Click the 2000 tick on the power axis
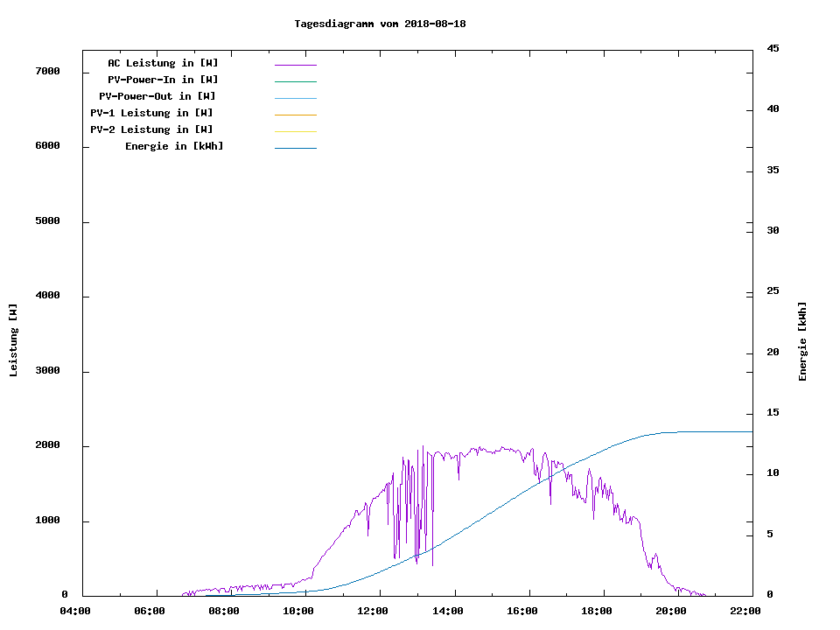The image size is (840, 630). [47, 445]
